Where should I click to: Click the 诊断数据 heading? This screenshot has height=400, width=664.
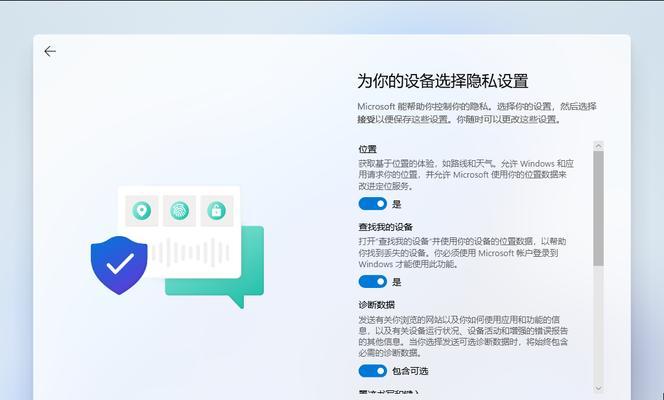click(376, 305)
